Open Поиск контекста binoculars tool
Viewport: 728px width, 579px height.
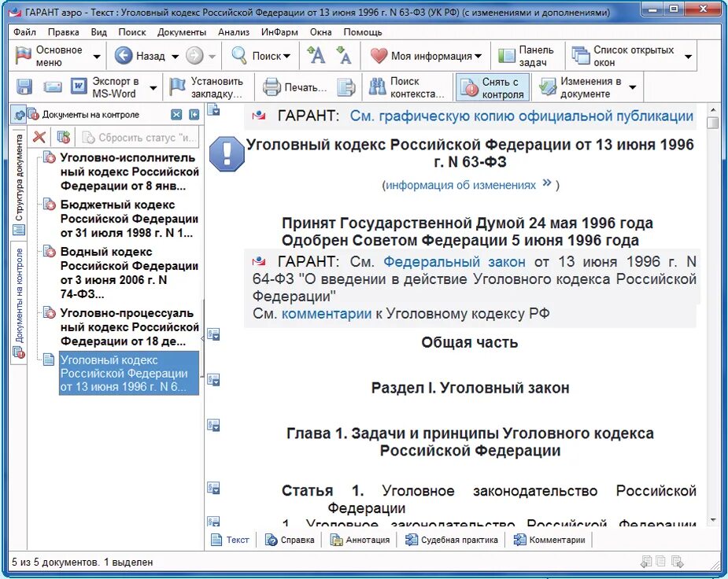coord(407,87)
